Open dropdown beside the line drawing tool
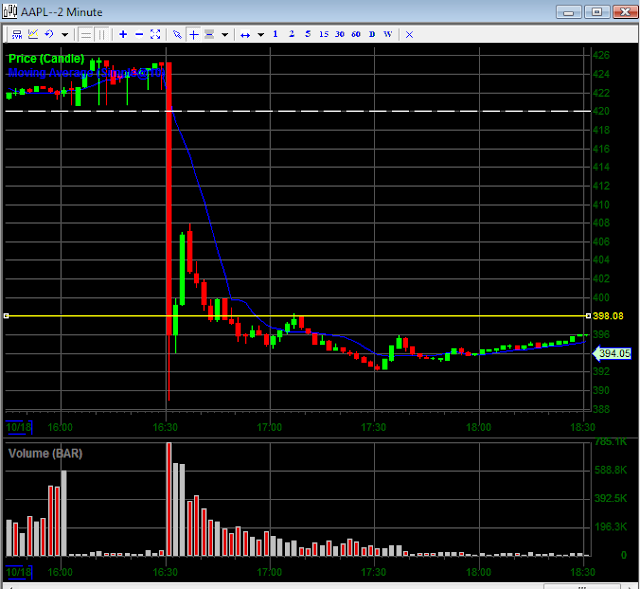Screen dimensions: 640x589 [224, 35]
